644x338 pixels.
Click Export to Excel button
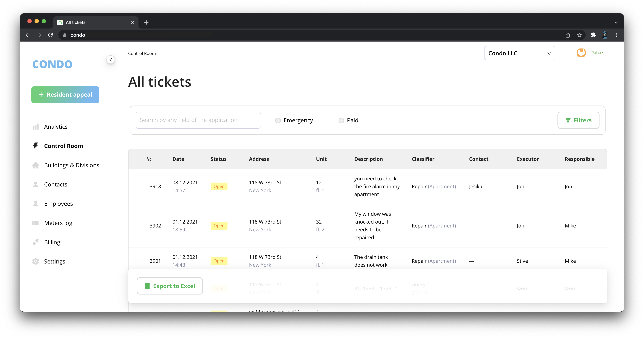pyautogui.click(x=170, y=286)
